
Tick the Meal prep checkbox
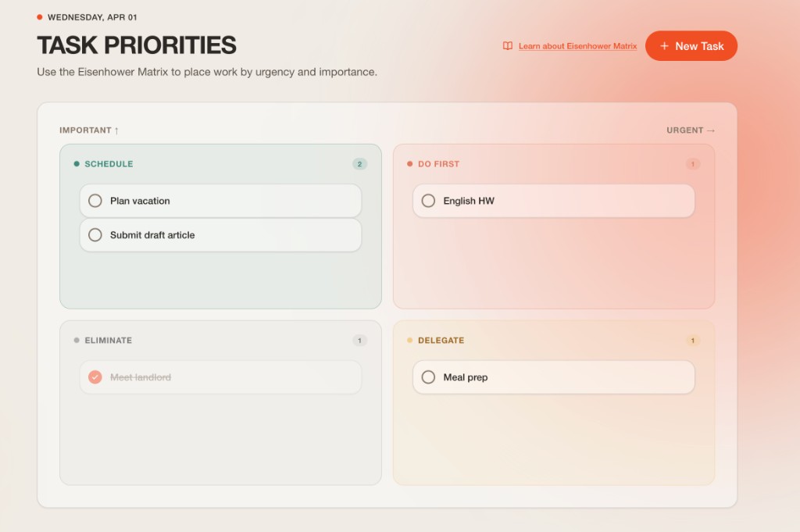[428, 377]
